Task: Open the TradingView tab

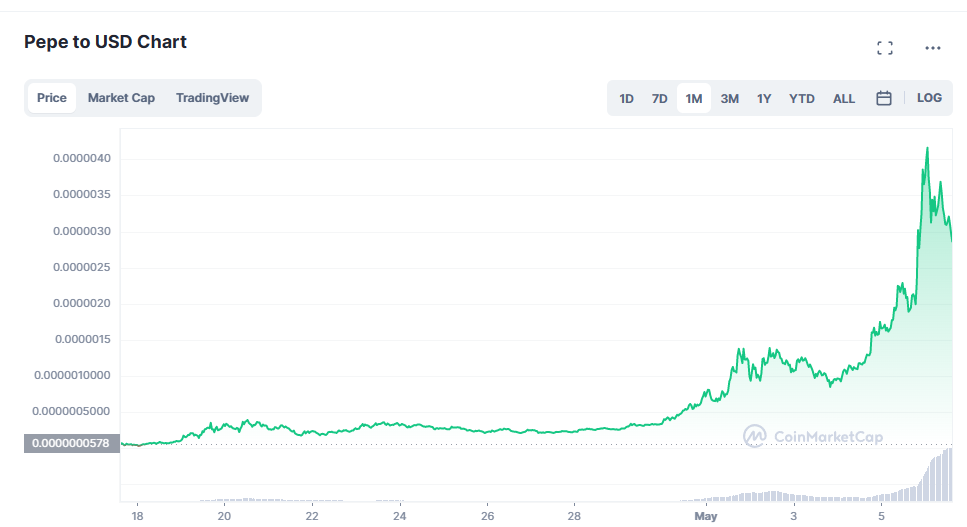Action: click(212, 98)
